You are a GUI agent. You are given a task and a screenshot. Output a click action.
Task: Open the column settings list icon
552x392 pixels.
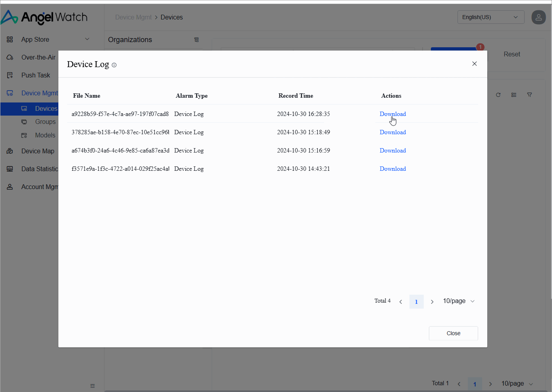click(x=514, y=95)
